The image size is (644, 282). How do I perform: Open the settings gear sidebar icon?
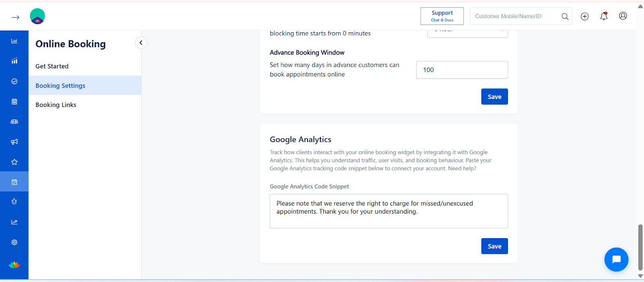[14, 242]
